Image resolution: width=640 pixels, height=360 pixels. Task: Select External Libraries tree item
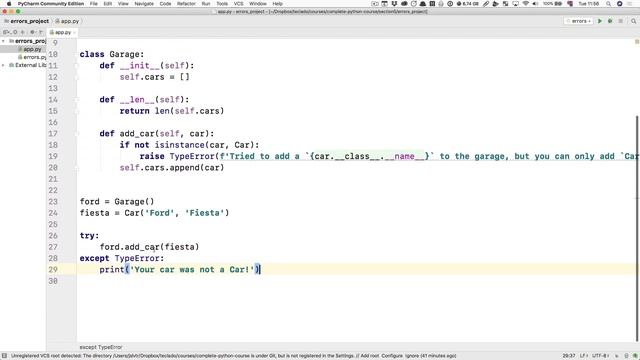tap(27, 65)
